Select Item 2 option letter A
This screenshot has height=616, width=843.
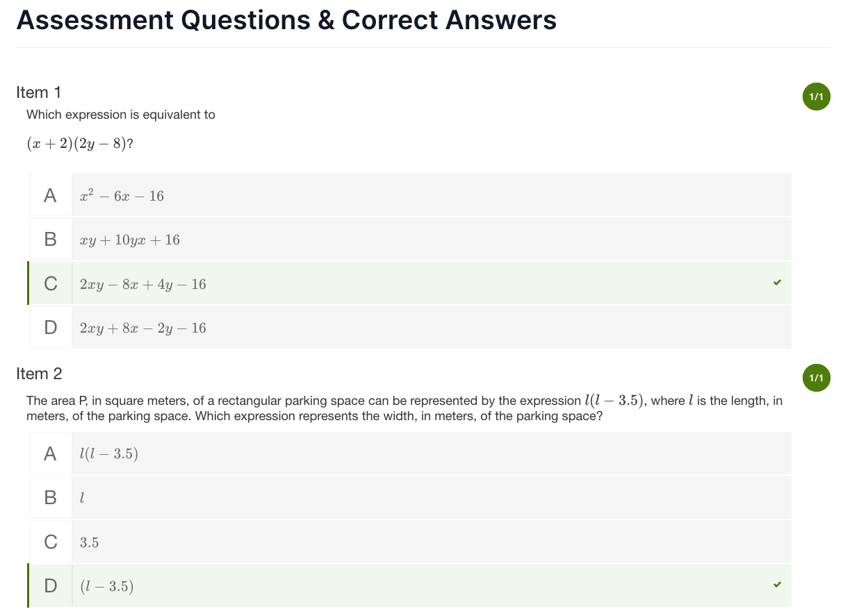(x=50, y=454)
